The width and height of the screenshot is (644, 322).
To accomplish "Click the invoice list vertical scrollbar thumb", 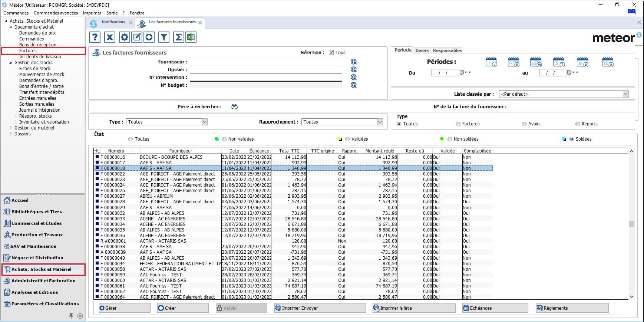I will 631,224.
